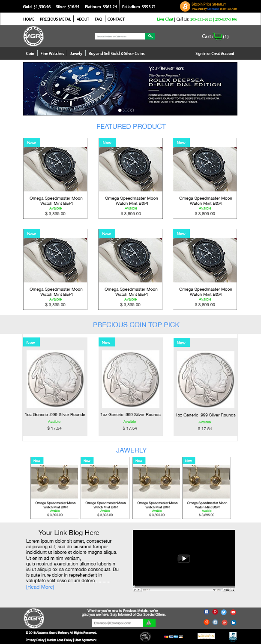Click the orange Bitcoin logo icon
Viewport: 261px width, 644px height.
[x=185, y=6]
